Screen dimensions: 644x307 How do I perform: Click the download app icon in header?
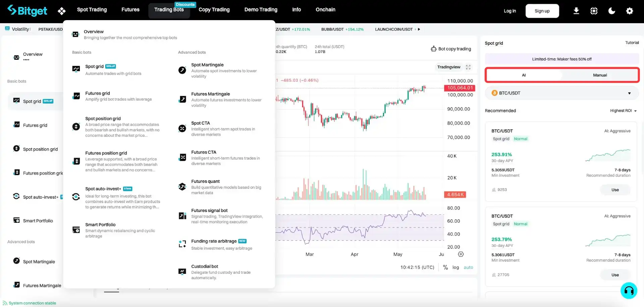[576, 11]
